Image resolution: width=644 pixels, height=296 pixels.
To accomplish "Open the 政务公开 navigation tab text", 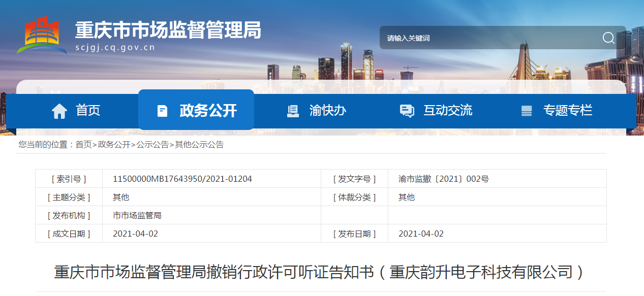I will pos(208,110).
